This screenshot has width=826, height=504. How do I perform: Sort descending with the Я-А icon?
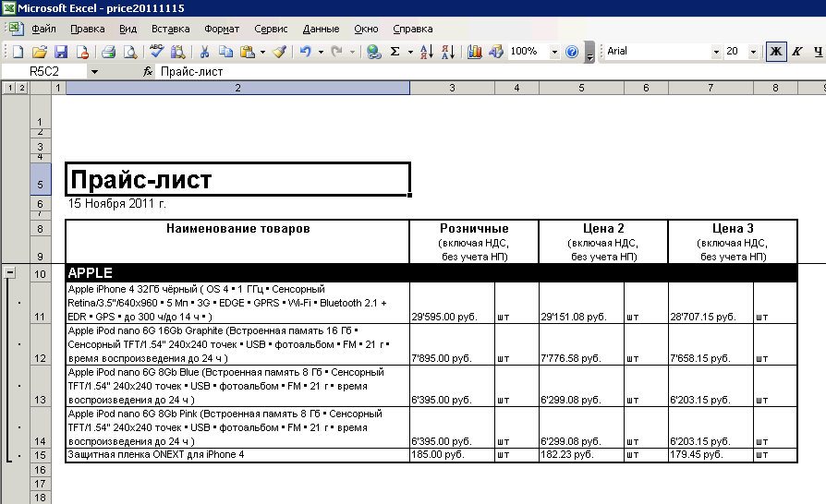[448, 51]
